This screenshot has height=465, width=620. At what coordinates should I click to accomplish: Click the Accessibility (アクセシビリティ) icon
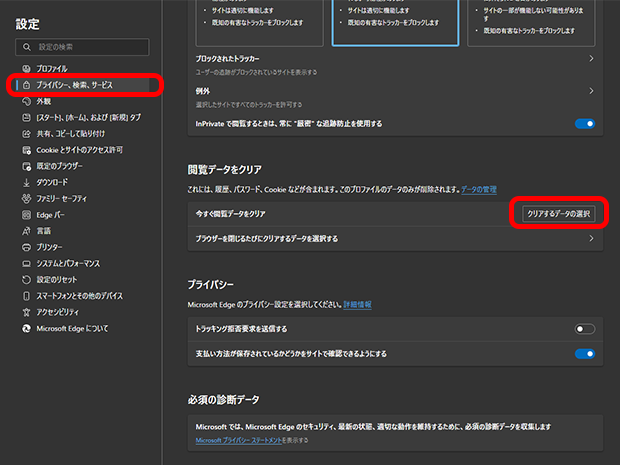[x=26, y=312]
